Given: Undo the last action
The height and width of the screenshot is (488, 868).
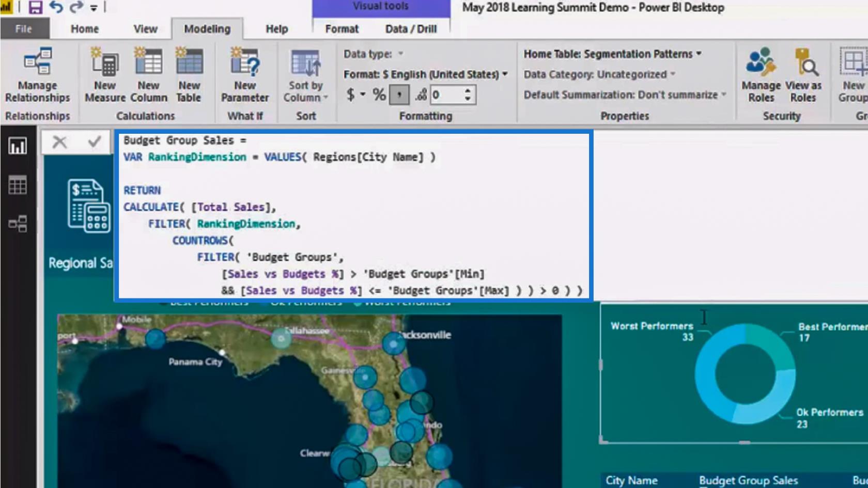Looking at the screenshot, I should [56, 7].
